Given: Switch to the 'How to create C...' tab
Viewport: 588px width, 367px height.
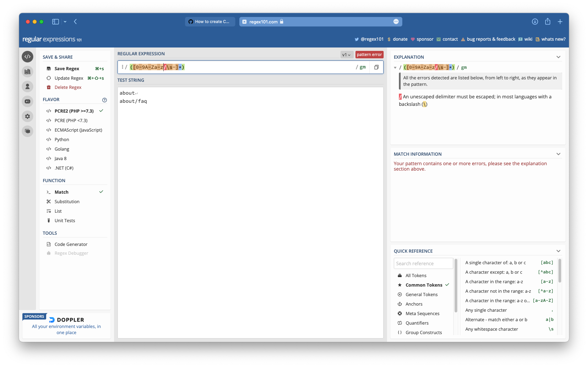Looking at the screenshot, I should click(210, 22).
